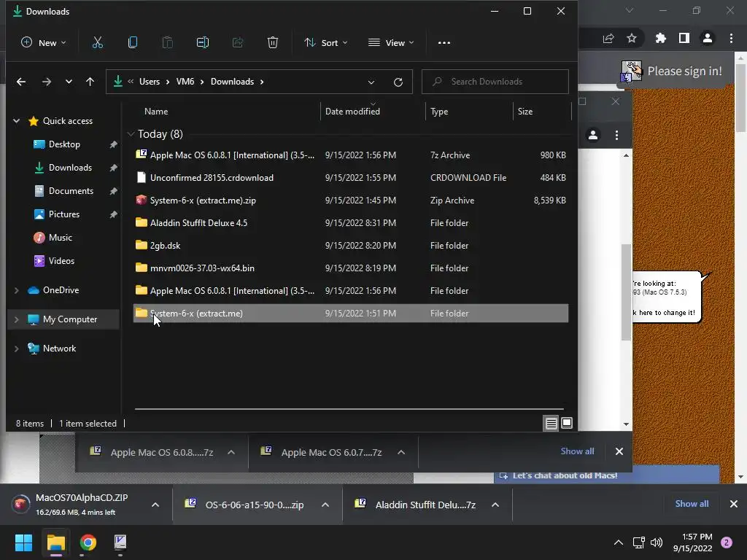This screenshot has height=560, width=747.
Task: Select the 2gb.dsk folder
Action: tap(351, 246)
